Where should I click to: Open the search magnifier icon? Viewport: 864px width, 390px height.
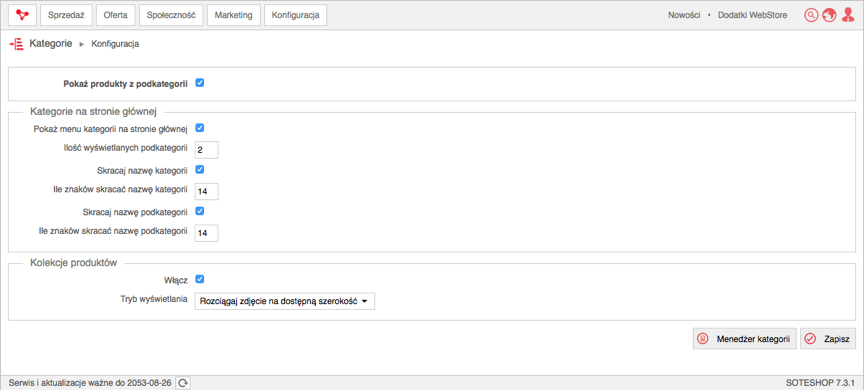tap(811, 15)
